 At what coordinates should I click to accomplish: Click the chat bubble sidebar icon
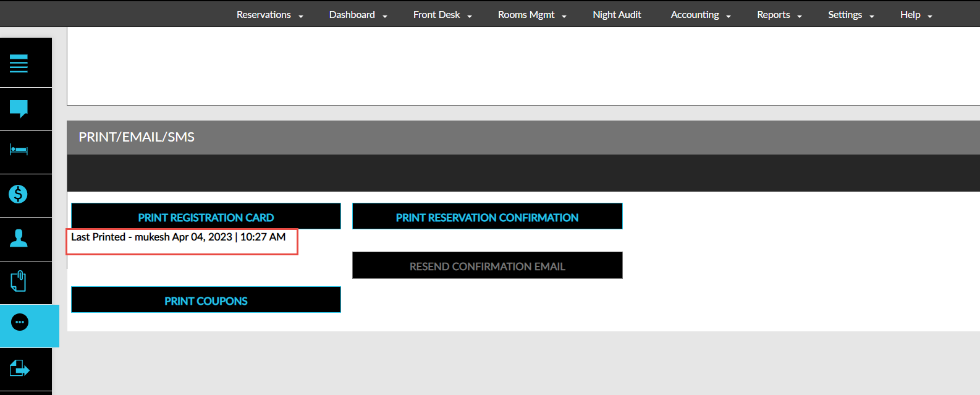19,109
